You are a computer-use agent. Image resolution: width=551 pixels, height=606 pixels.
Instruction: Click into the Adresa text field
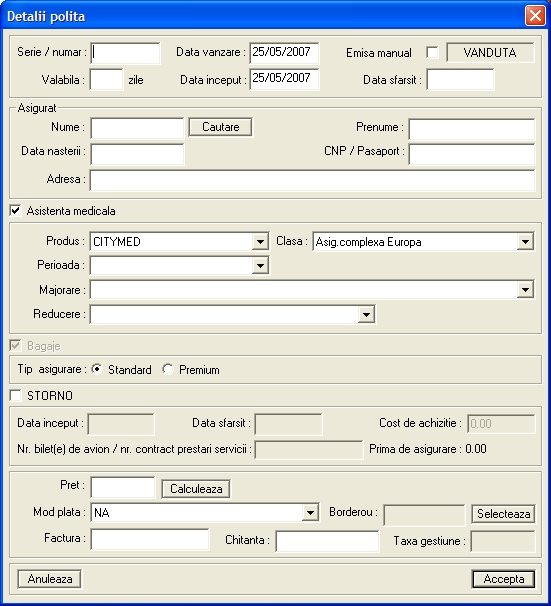tap(312, 180)
